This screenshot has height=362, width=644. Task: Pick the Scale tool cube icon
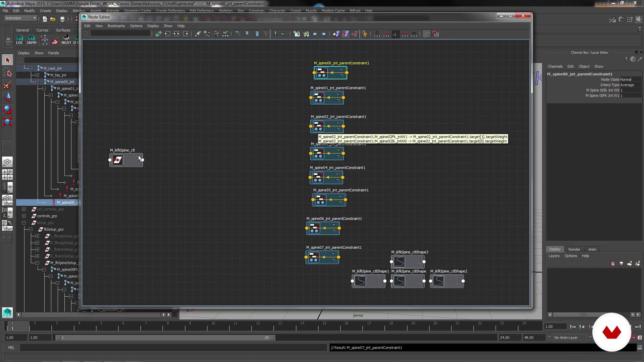click(7, 122)
